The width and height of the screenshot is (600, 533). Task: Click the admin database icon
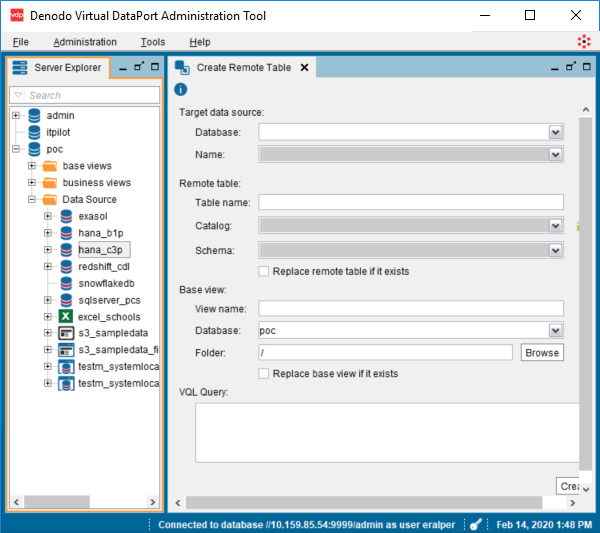[x=34, y=116]
